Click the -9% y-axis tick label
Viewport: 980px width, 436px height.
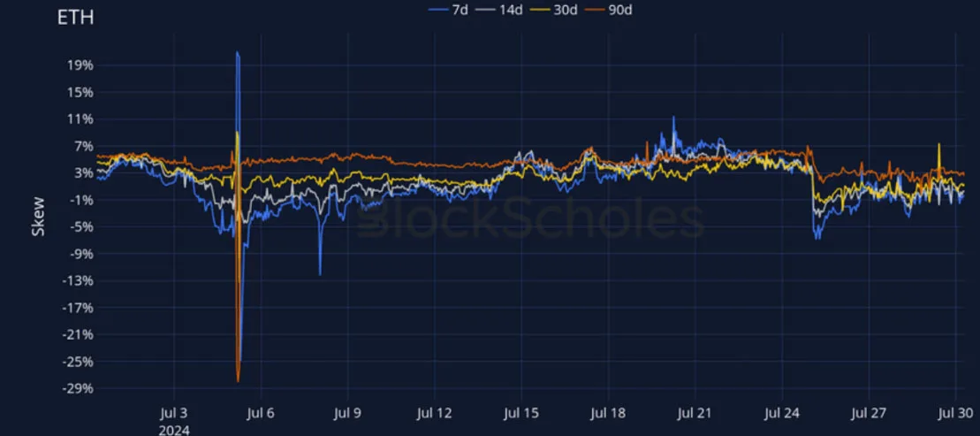coord(84,254)
